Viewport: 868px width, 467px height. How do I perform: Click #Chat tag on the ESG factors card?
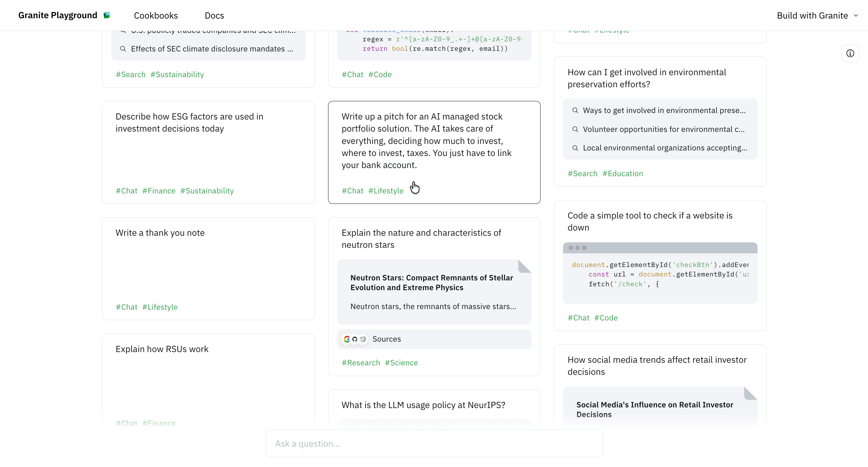coord(126,191)
